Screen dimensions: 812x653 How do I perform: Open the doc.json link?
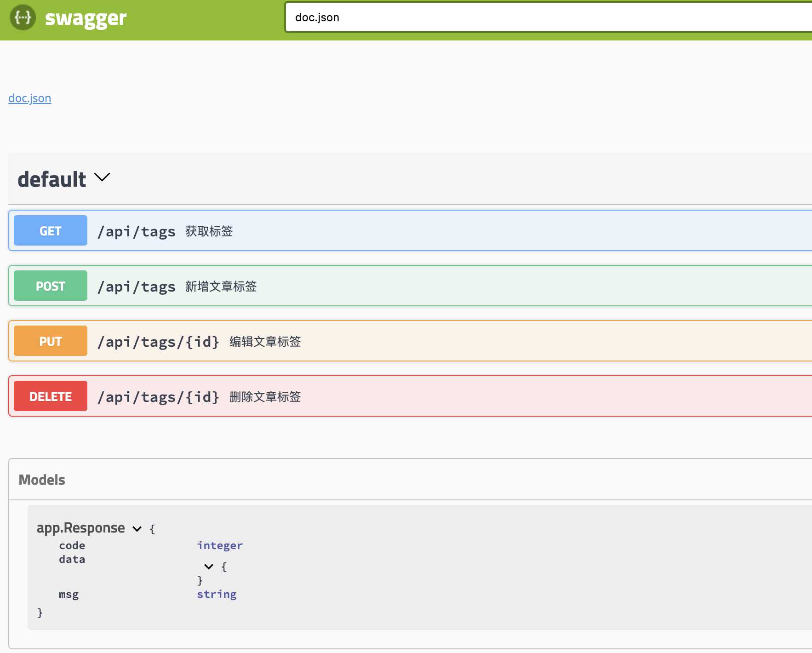(30, 98)
